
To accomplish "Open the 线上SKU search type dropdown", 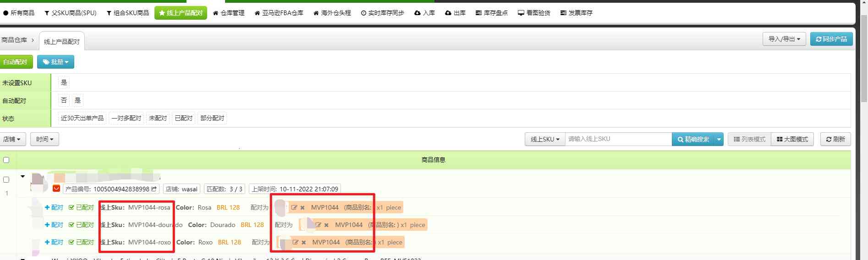I will 545,139.
